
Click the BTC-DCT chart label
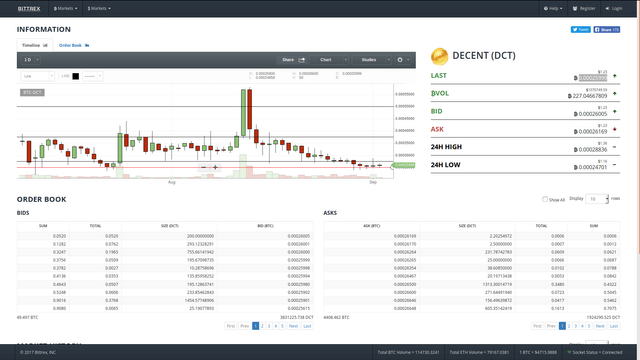coord(32,93)
